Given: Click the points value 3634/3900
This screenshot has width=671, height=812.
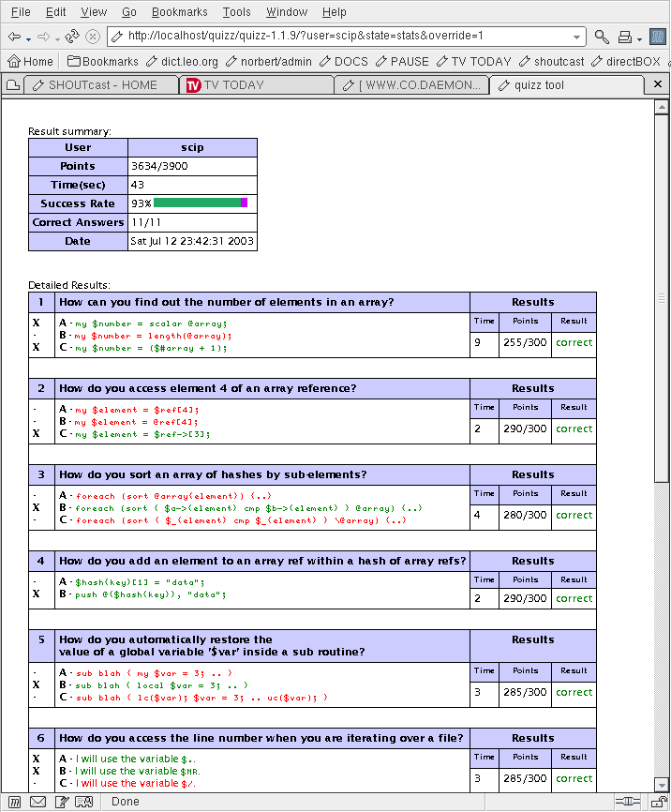Looking at the screenshot, I should click(x=159, y=166).
